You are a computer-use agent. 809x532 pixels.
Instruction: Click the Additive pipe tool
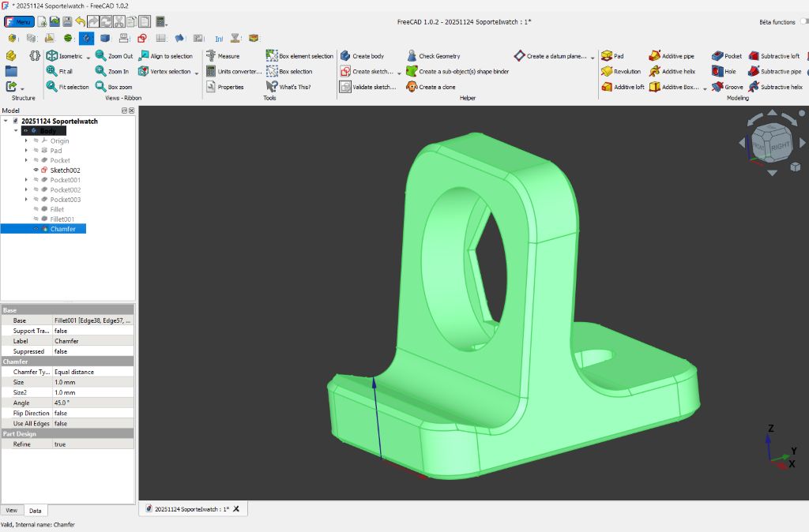click(x=672, y=56)
